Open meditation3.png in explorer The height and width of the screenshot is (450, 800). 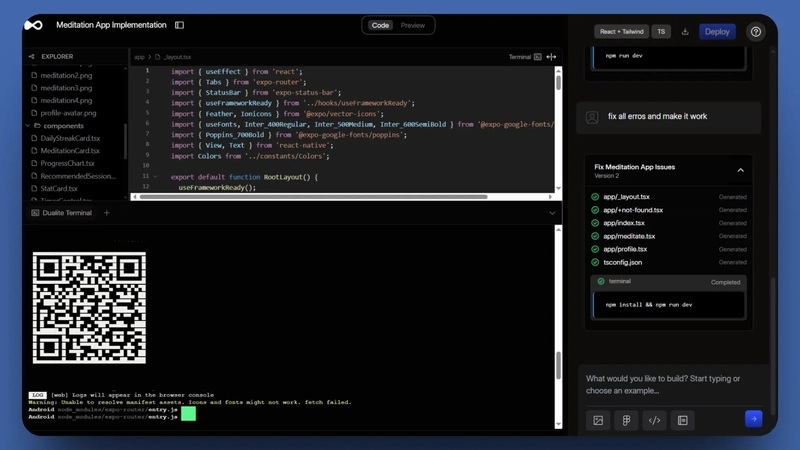[66, 88]
